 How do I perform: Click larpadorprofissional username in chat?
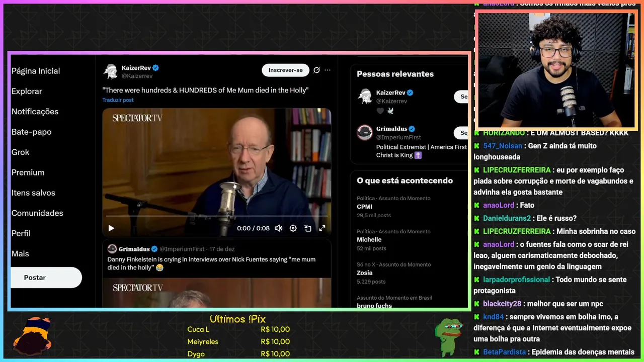pos(516,280)
